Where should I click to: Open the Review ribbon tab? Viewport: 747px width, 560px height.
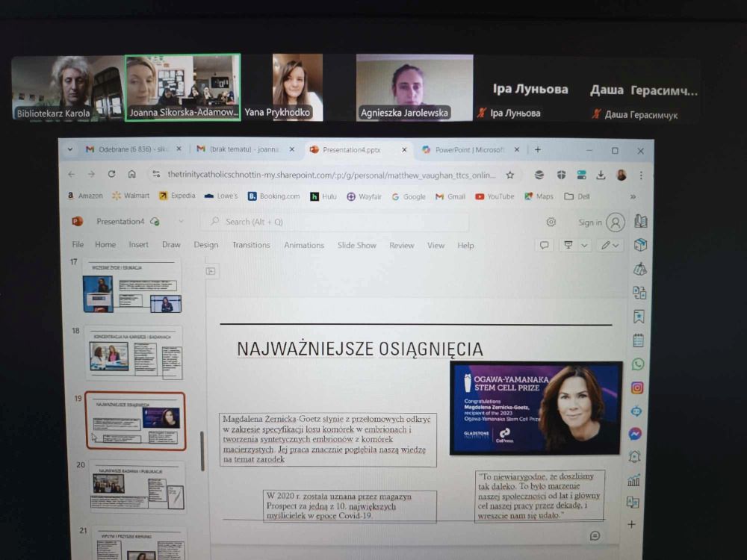point(402,245)
